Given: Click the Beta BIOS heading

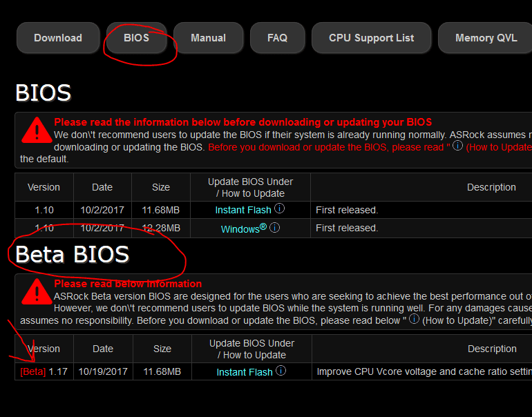Looking at the screenshot, I should point(73,254).
